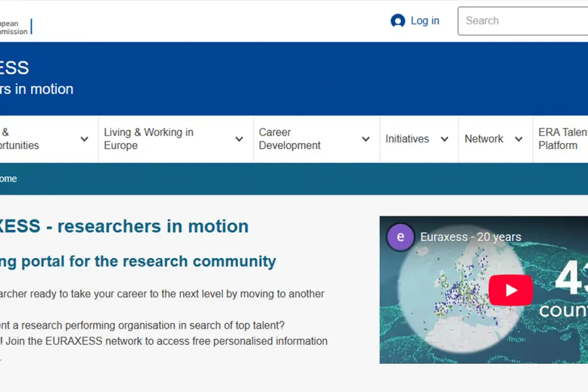Open the 'Euraxess - 20 years' video title
Viewport: 588px width, 392px height.
pyautogui.click(x=470, y=237)
